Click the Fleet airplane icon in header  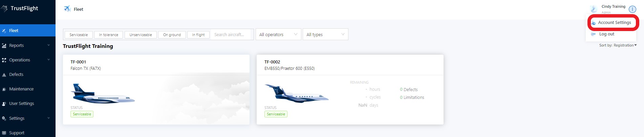[x=67, y=9]
